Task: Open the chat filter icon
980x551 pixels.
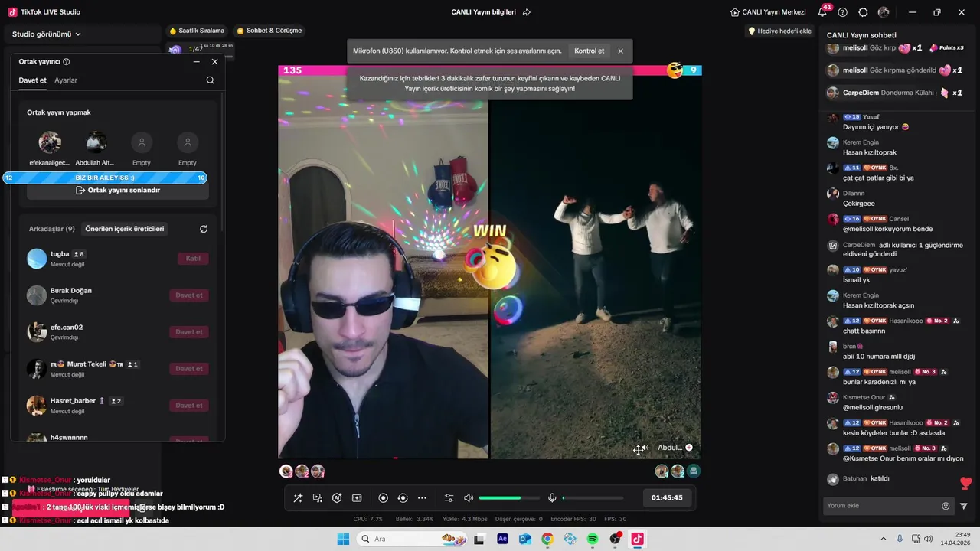Action: tap(964, 506)
